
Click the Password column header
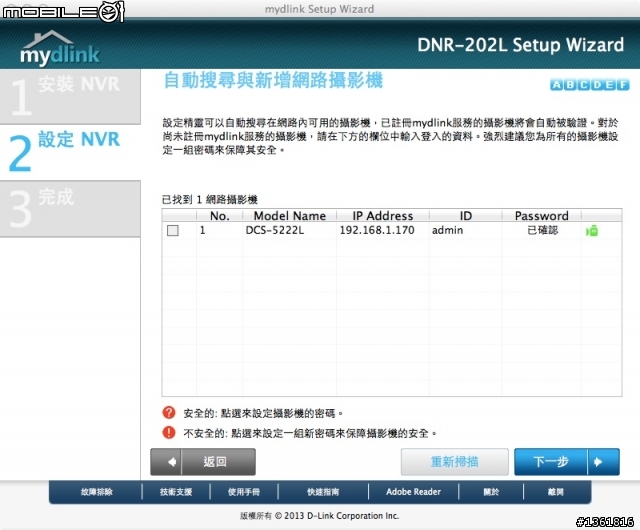542,216
